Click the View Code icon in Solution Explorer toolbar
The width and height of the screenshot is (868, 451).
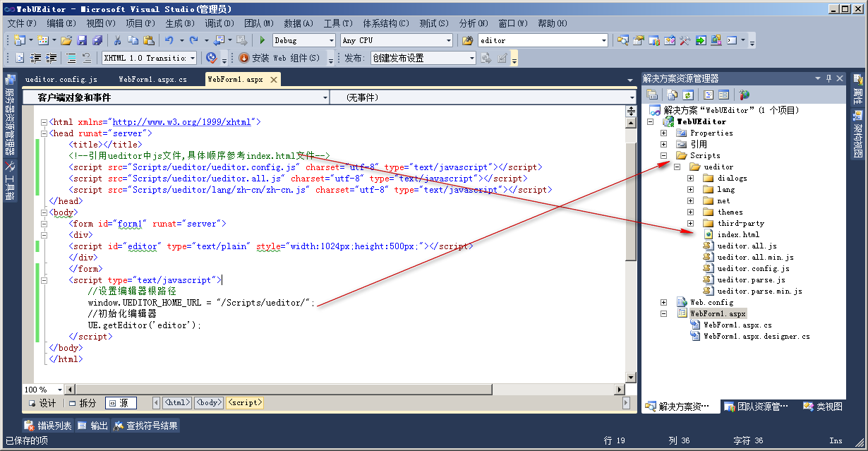708,95
